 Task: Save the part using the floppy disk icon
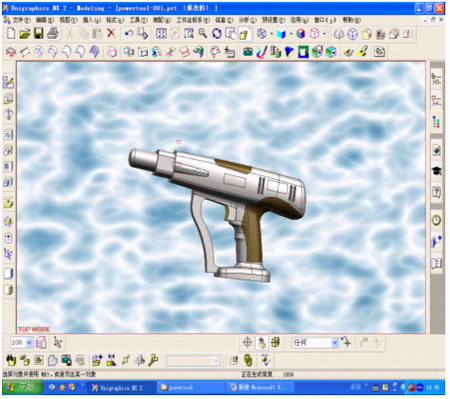coord(39,33)
